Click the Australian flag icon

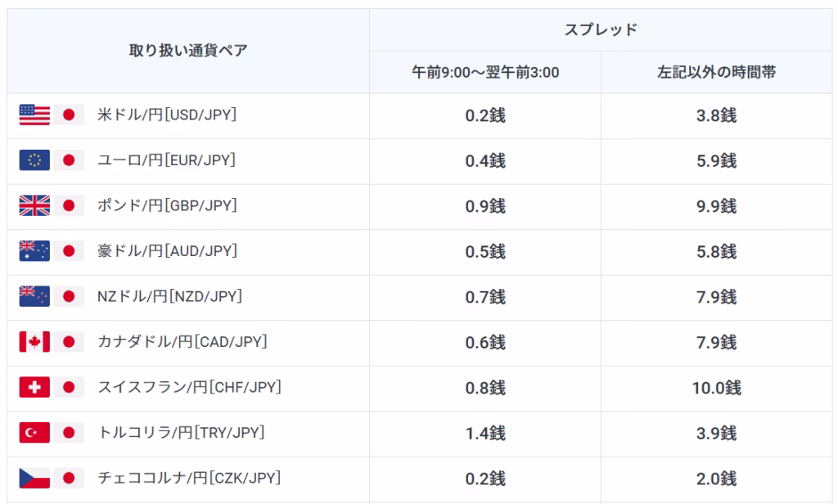(34, 251)
